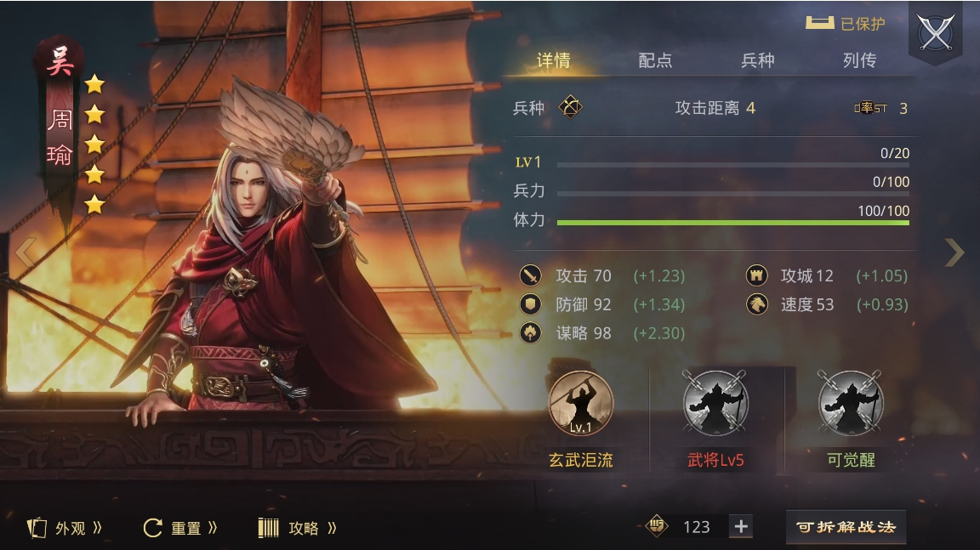980x550 pixels.
Task: Click the 谋略 flame stat icon
Action: [531, 332]
